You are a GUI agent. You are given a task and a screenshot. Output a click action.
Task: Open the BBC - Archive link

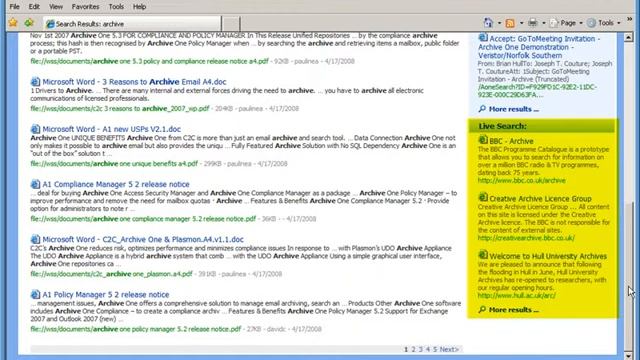coord(511,141)
